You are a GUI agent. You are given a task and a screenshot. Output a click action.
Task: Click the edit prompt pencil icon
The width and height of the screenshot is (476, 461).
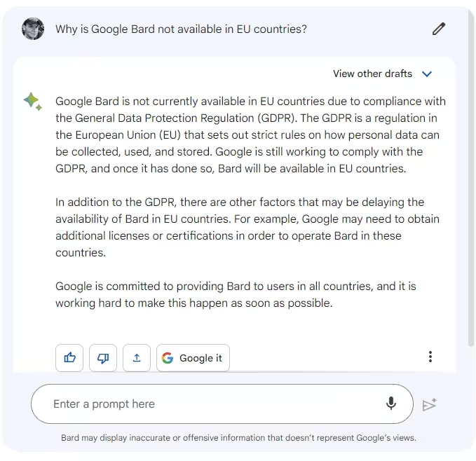[x=439, y=29]
